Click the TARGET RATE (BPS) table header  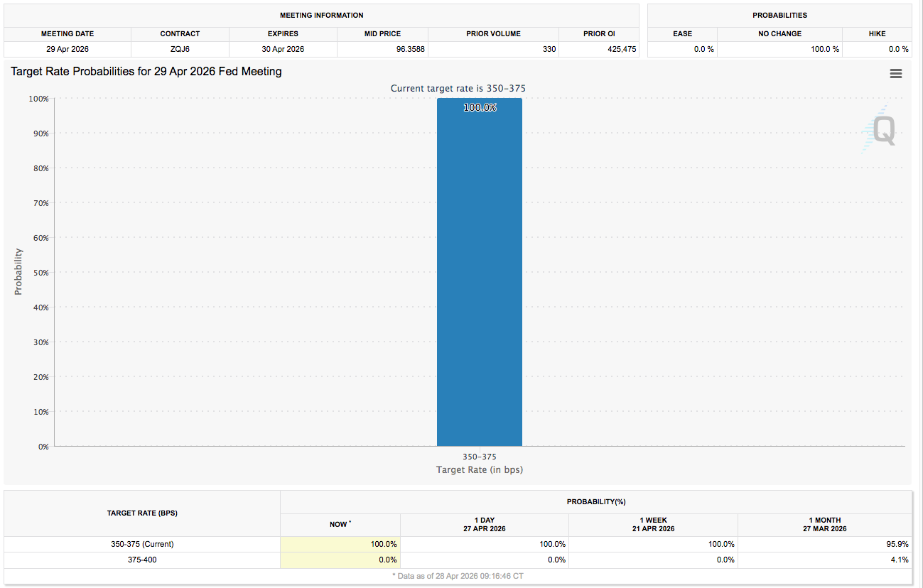tap(142, 513)
